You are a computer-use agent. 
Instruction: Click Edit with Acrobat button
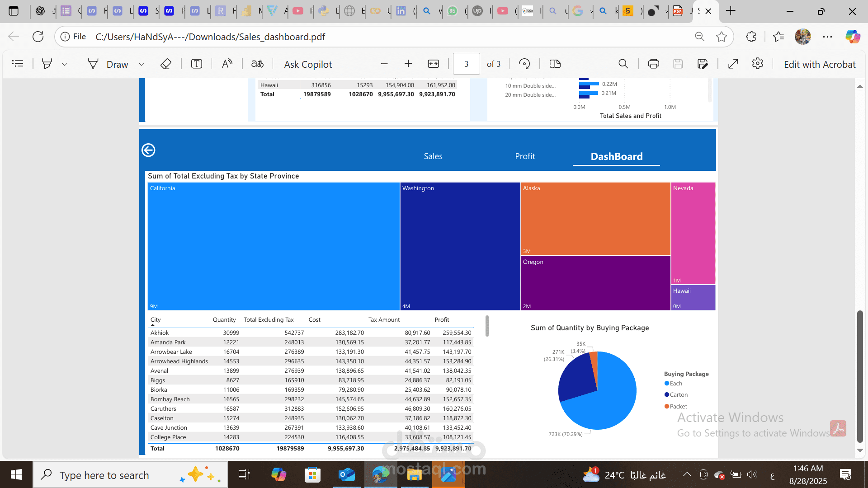819,64
